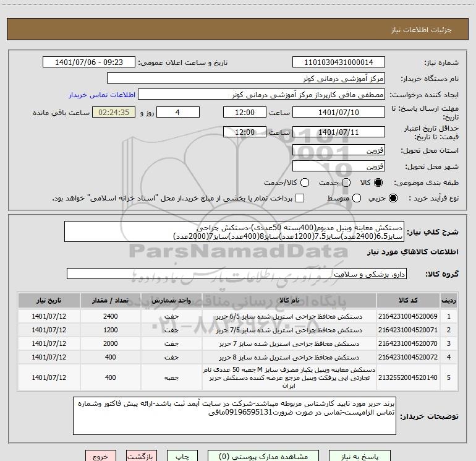
Task: Click the واحد شمارش column header
Action: pos(171,300)
